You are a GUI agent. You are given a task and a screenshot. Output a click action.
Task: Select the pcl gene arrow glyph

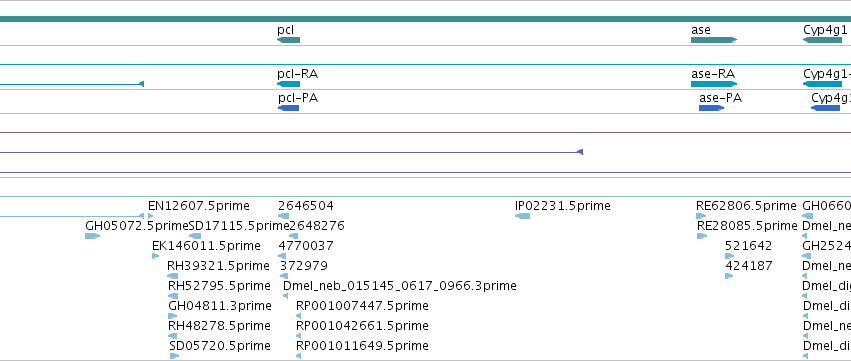point(288,40)
